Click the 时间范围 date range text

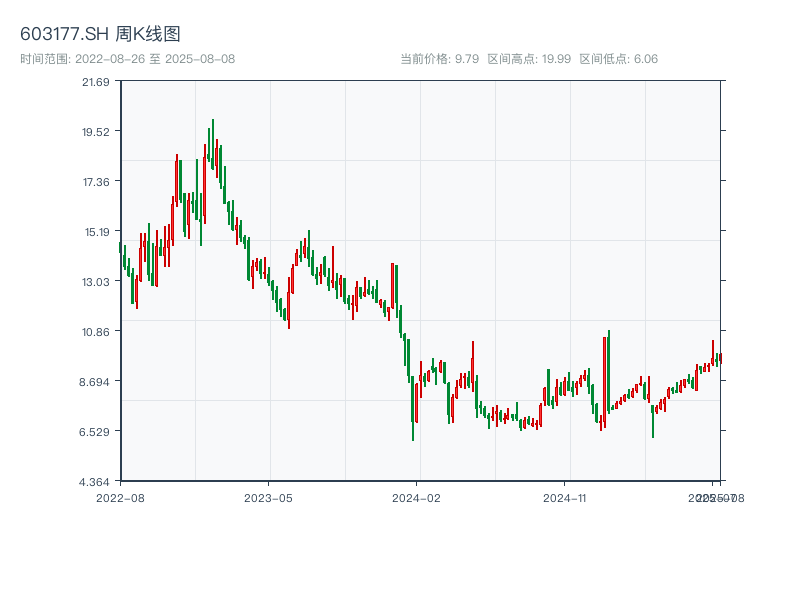tap(127, 59)
